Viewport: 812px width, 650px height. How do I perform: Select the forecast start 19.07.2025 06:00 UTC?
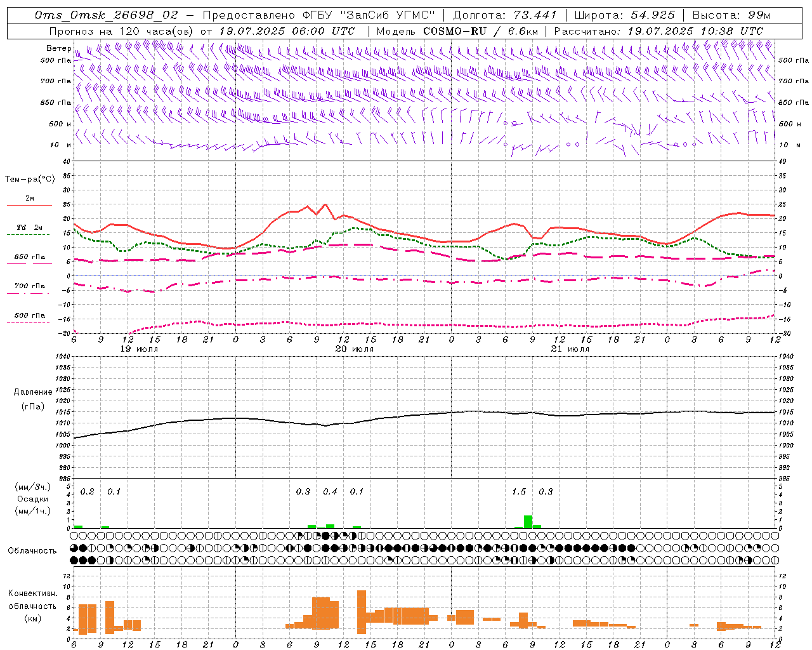(x=287, y=31)
